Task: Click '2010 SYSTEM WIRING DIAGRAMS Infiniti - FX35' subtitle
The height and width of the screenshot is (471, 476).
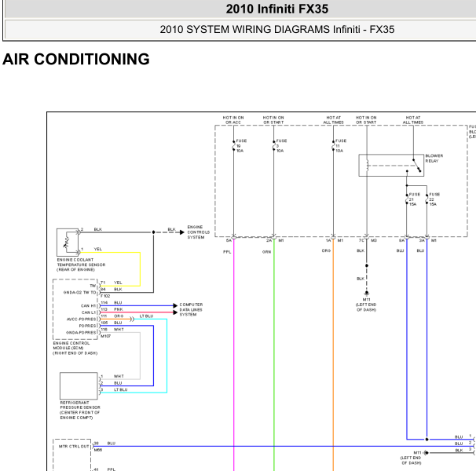Action: click(x=276, y=30)
